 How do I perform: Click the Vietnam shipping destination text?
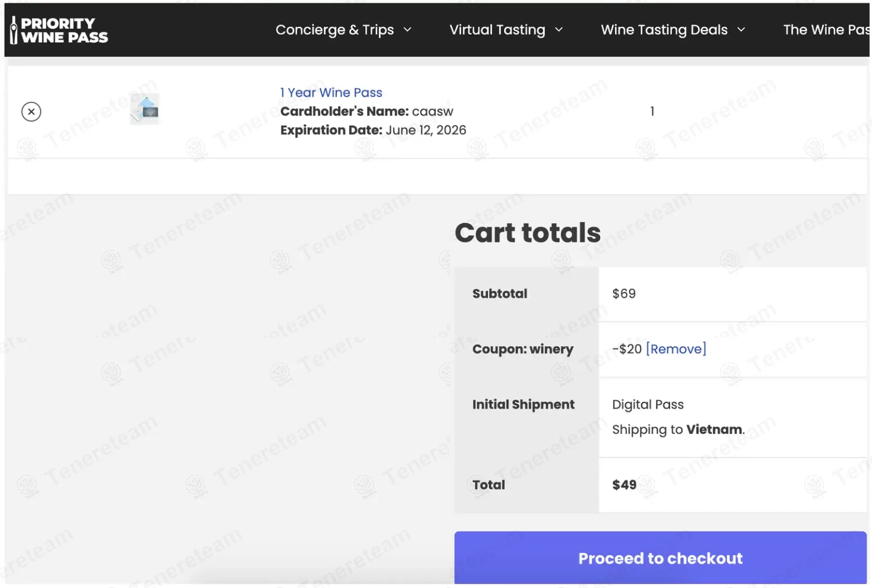point(714,429)
